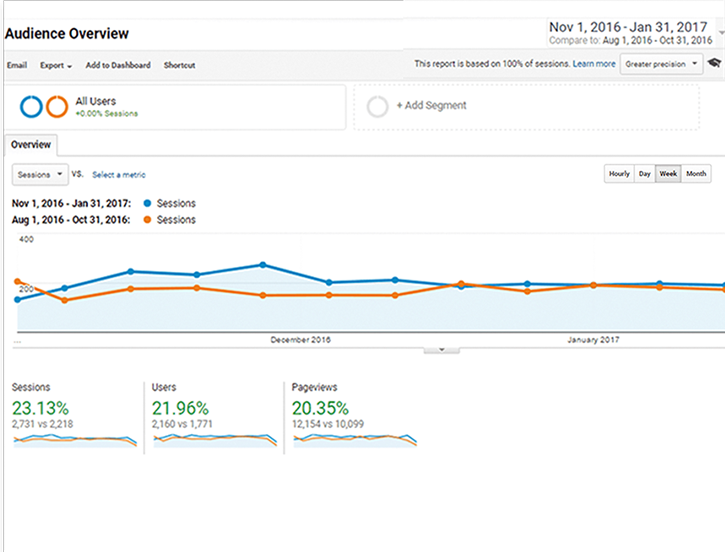
Task: Click the 12,154 vs 10,099 pageviews text
Action: point(328,424)
